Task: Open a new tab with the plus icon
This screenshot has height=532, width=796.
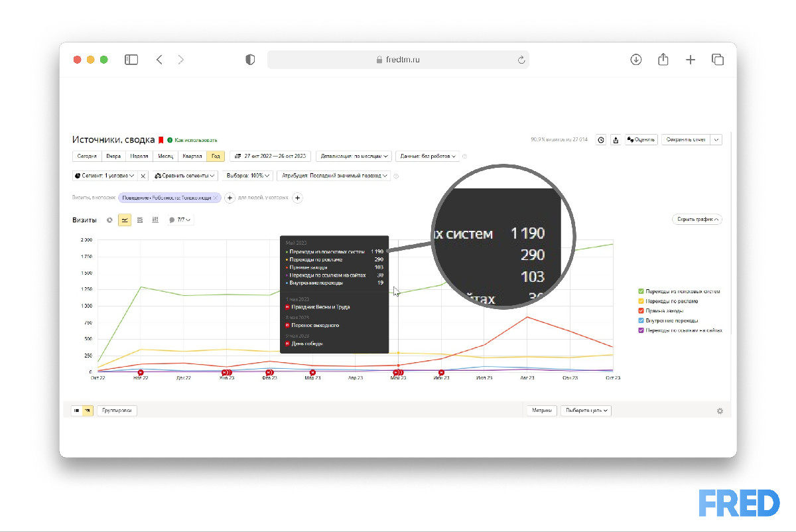Action: 691,60
